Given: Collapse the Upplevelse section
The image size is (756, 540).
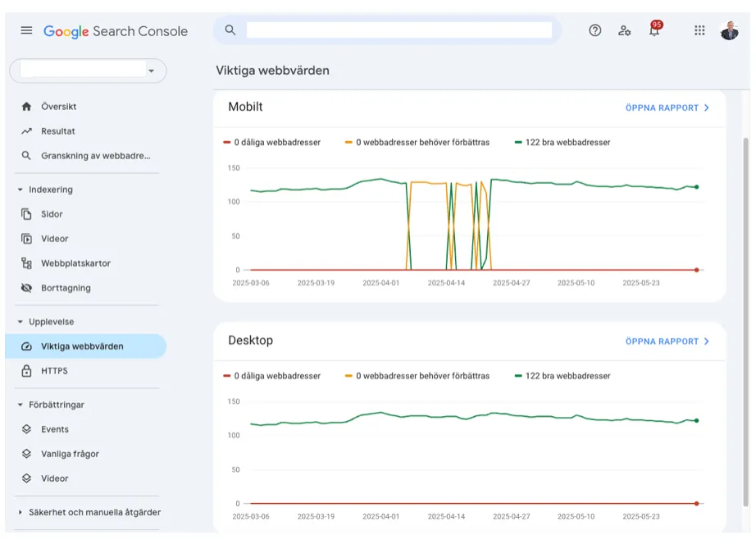Looking at the screenshot, I should (x=20, y=322).
